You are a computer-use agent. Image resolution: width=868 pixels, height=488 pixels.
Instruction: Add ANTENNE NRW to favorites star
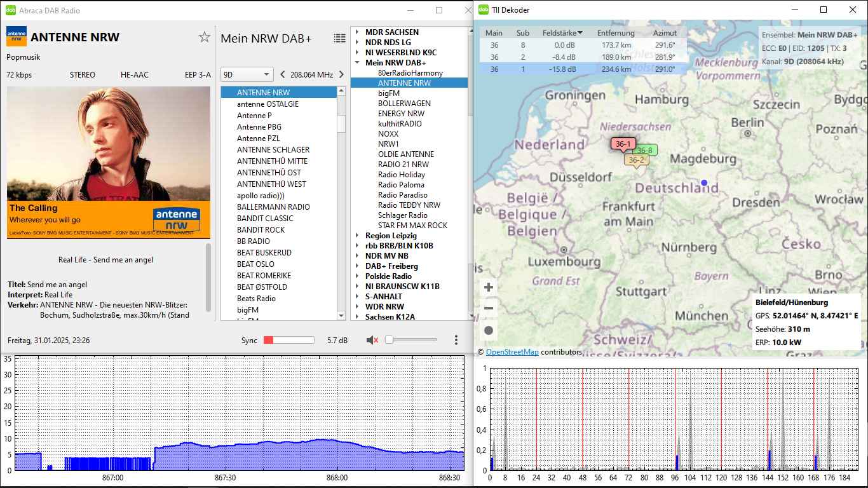pos(204,37)
